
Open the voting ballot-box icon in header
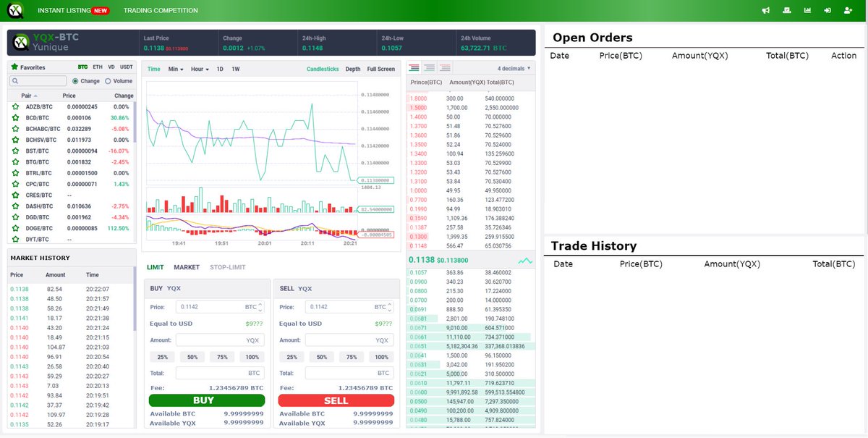point(787,11)
